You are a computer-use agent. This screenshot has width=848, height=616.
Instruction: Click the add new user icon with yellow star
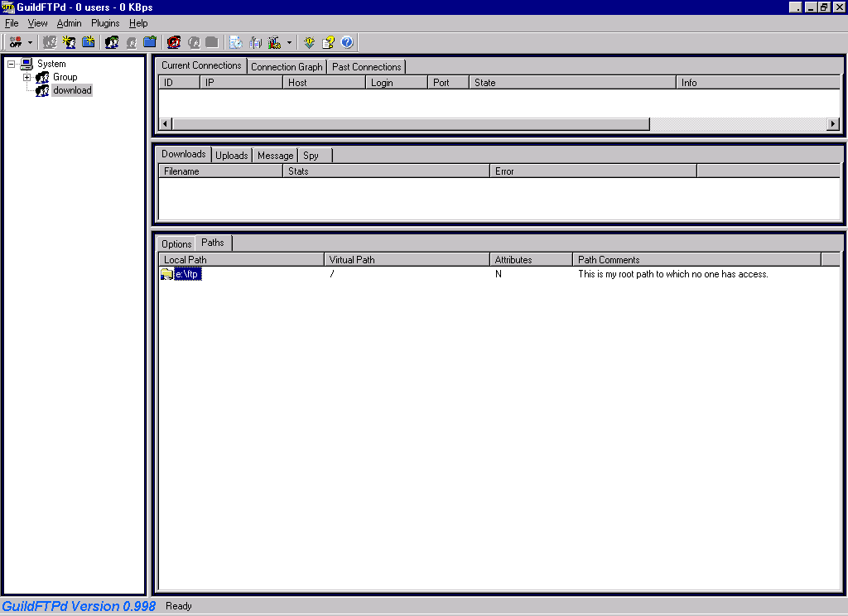(70, 42)
